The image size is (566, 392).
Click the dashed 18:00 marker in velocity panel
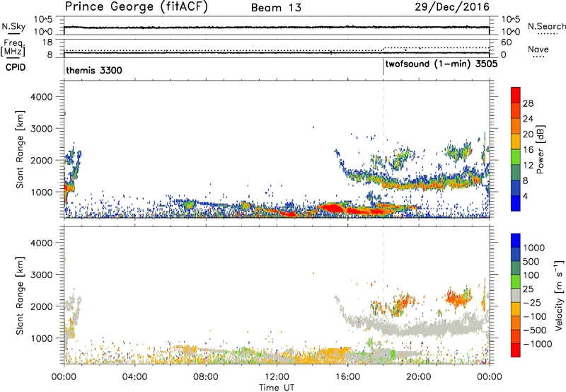pyautogui.click(x=383, y=296)
